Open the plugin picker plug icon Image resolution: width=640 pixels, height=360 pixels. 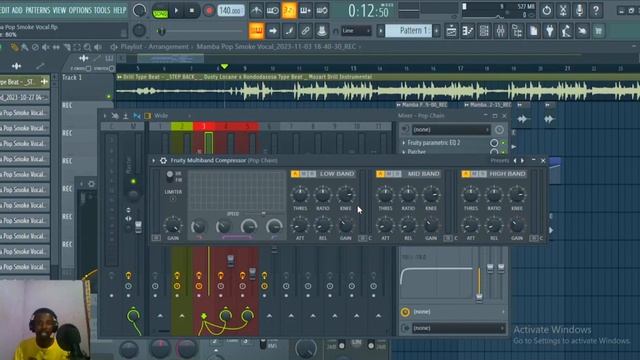[550, 31]
